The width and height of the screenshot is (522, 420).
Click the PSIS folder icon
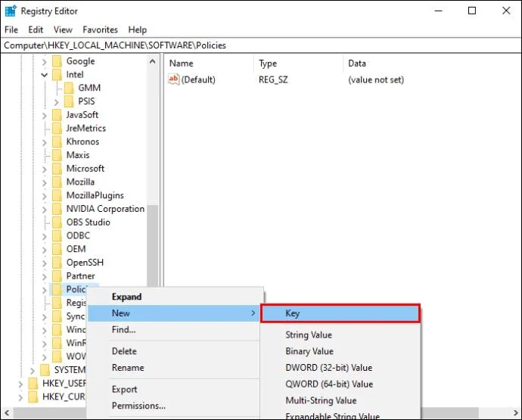point(69,101)
